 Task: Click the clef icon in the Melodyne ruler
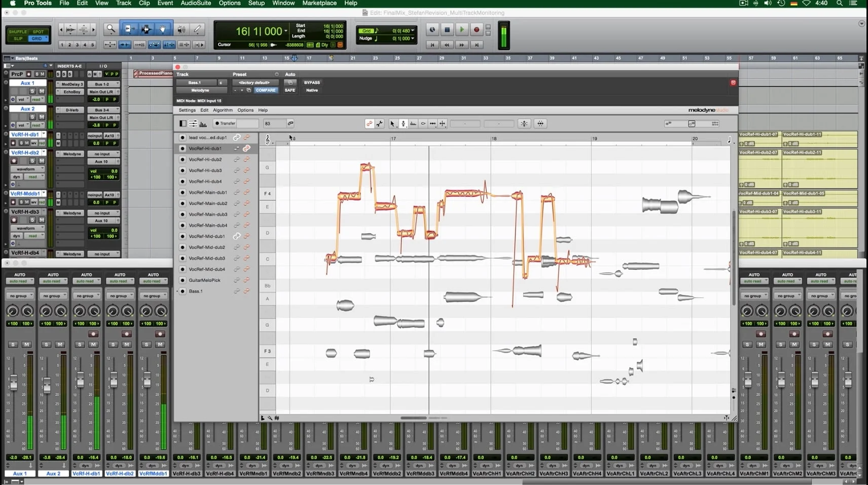coord(268,140)
